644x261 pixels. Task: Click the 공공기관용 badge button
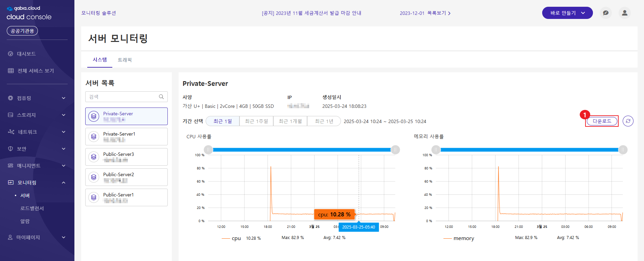pyautogui.click(x=22, y=31)
